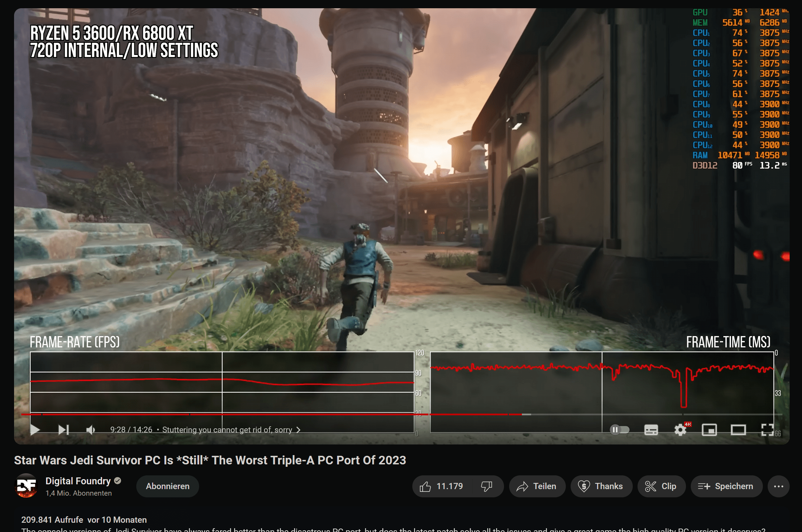This screenshot has height=532, width=802.
Task: Switch to miniplayer mode
Action: click(x=709, y=429)
